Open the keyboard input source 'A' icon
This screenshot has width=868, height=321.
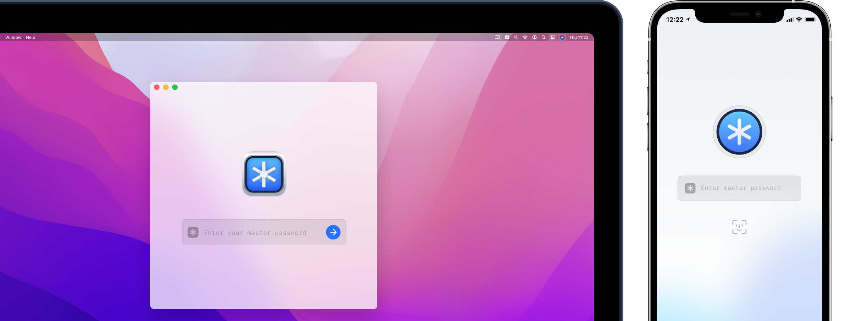pos(507,38)
